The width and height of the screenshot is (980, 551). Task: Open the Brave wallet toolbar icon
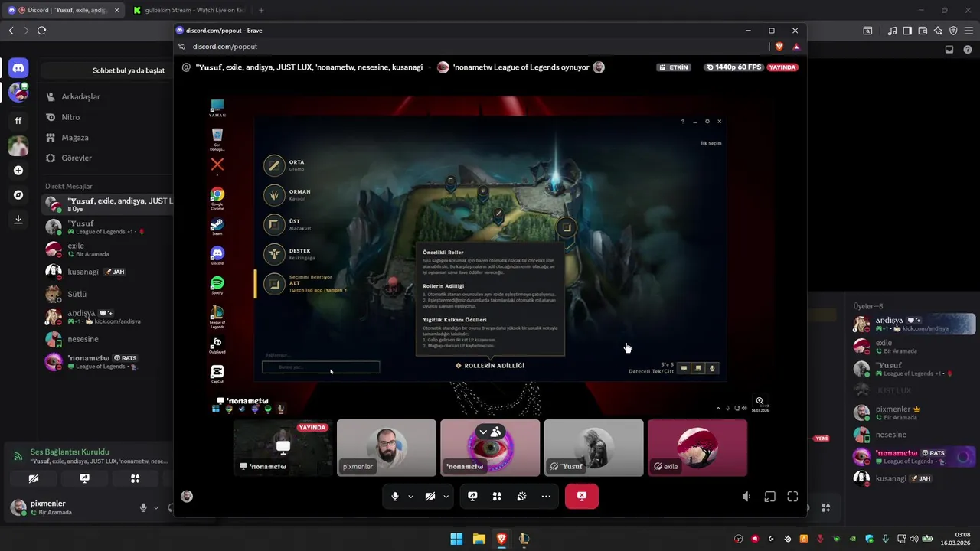[923, 31]
